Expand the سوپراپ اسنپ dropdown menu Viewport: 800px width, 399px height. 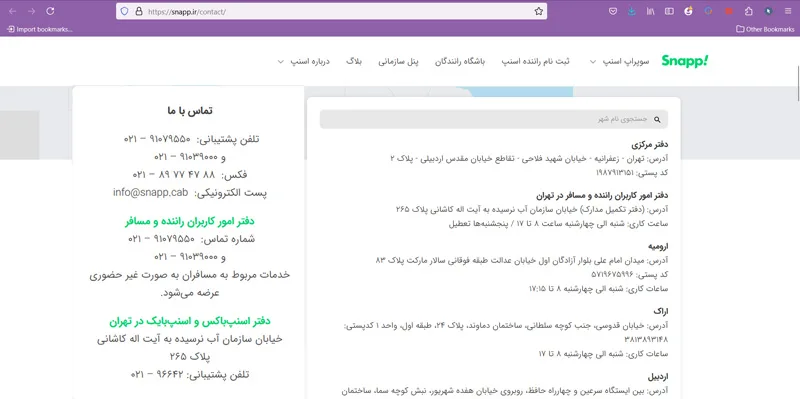pos(620,61)
